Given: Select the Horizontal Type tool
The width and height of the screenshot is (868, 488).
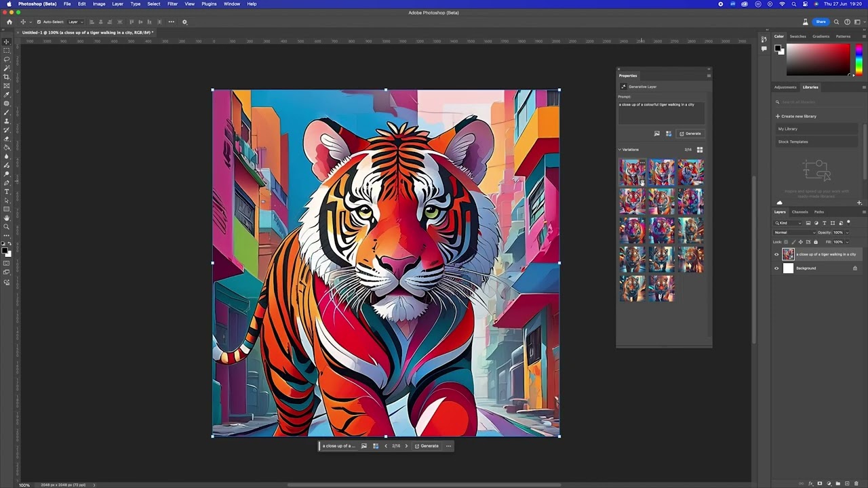Looking at the screenshot, I should 7,192.
